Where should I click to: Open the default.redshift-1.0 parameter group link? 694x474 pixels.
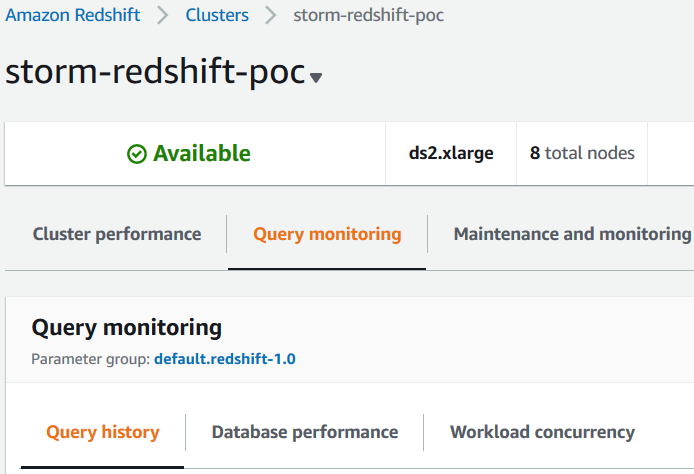point(225,359)
